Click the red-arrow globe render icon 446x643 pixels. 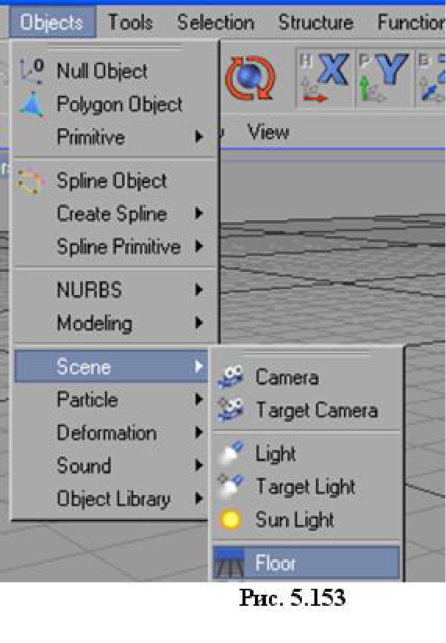tap(249, 78)
